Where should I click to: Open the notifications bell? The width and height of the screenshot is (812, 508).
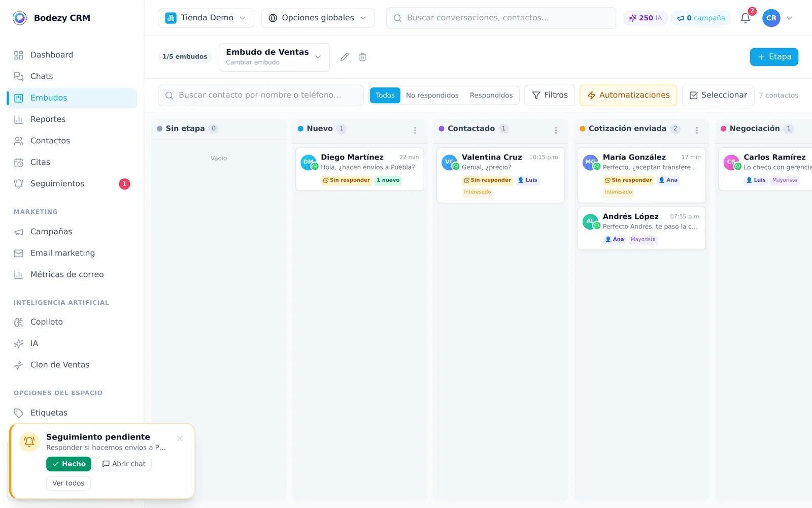point(745,18)
